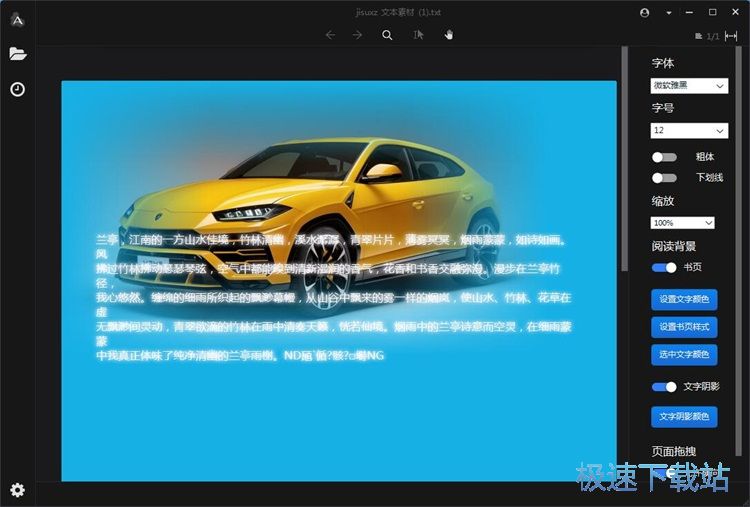Click the 文字阴影颜色 button

[684, 417]
